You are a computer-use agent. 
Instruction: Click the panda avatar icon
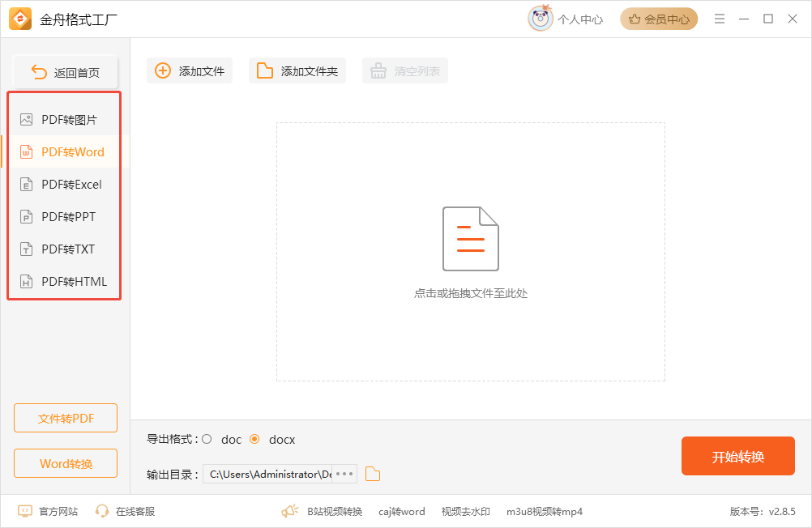(541, 19)
